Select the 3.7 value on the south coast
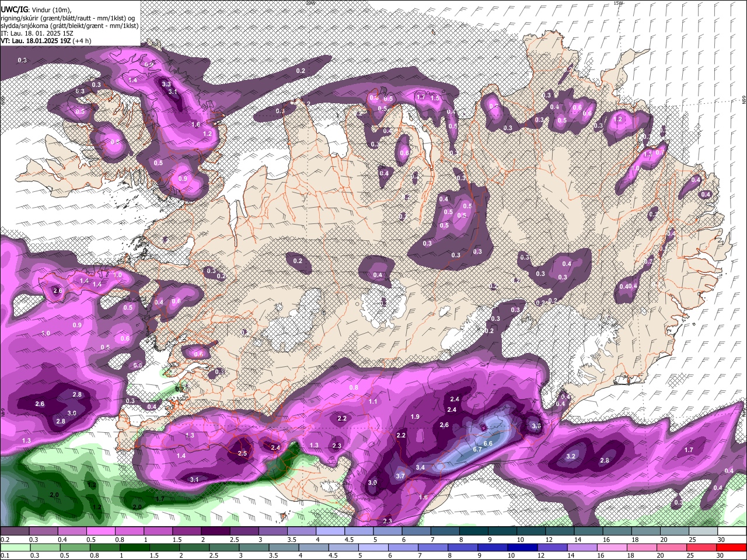The width and height of the screenshot is (747, 560). click(x=400, y=476)
